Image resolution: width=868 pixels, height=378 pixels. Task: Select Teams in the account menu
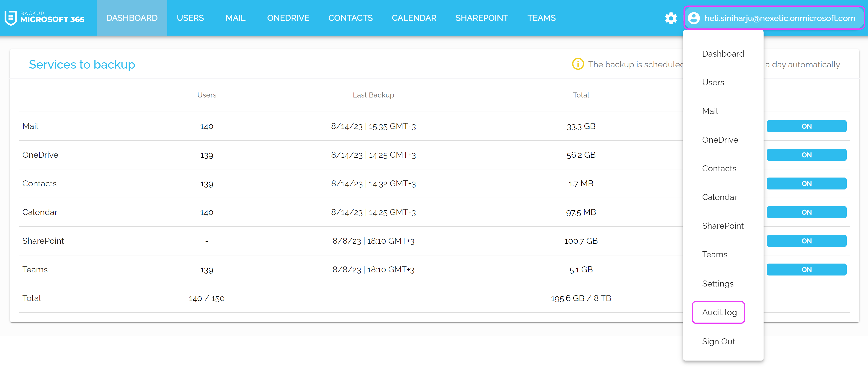click(723, 254)
